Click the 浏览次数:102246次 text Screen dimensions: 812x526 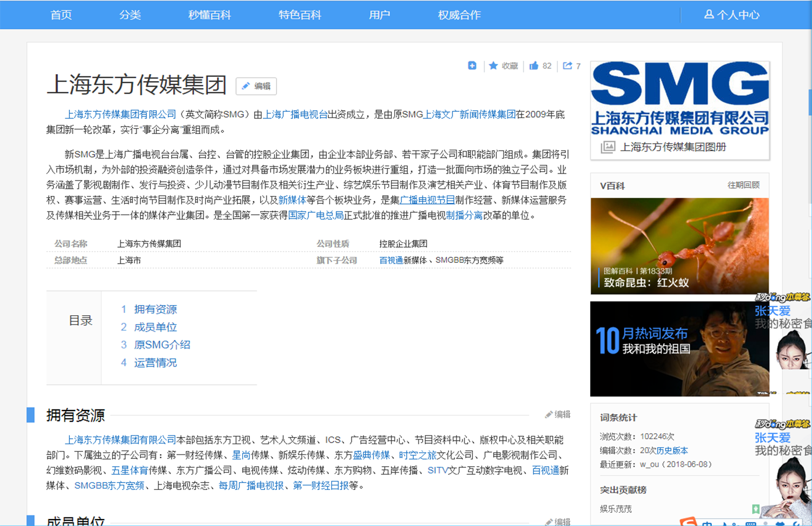(x=637, y=436)
